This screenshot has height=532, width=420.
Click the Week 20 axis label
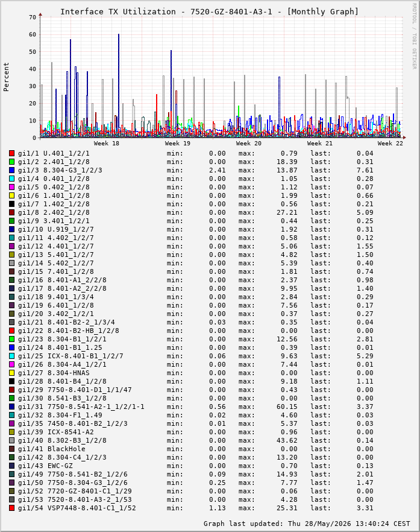coord(249,144)
